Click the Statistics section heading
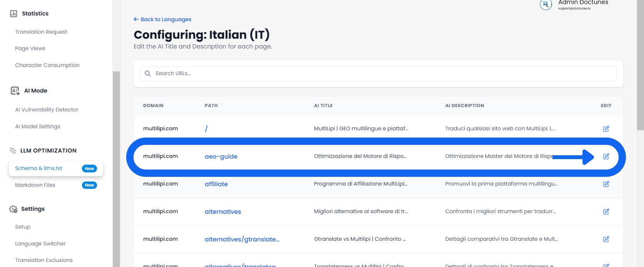644x267 pixels. pyautogui.click(x=35, y=13)
